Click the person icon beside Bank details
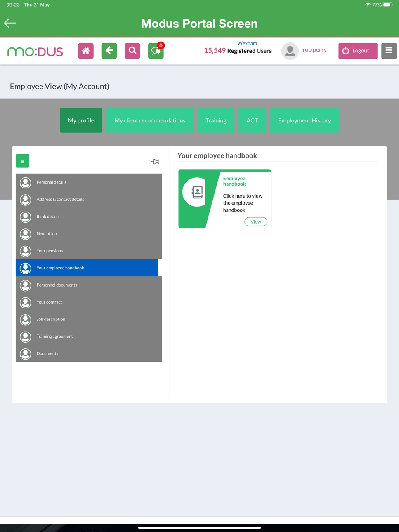The image size is (399, 532). click(x=26, y=217)
